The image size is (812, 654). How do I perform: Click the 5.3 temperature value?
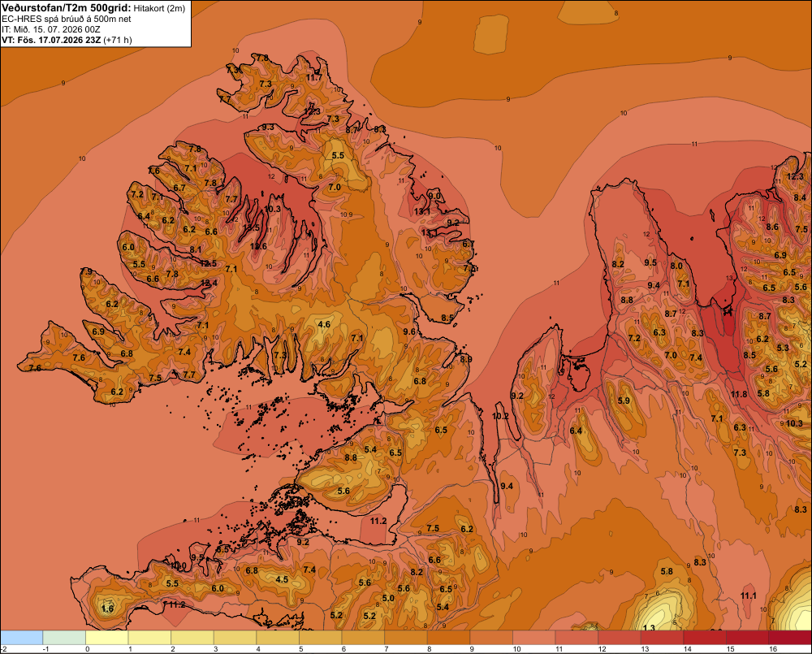click(x=783, y=349)
